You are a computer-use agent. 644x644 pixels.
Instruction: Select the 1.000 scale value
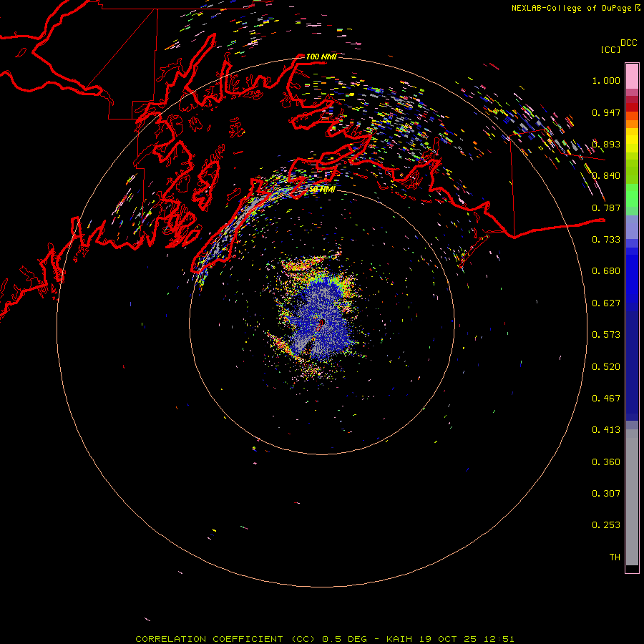606,80
